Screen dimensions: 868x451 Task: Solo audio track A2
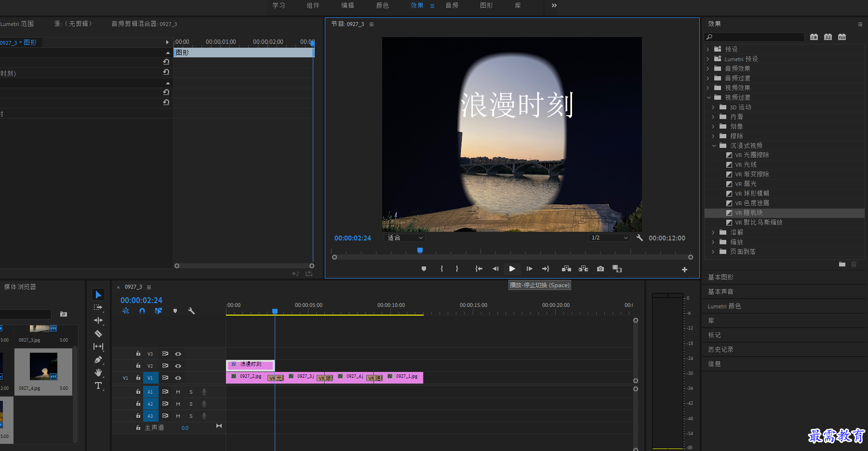(191, 404)
